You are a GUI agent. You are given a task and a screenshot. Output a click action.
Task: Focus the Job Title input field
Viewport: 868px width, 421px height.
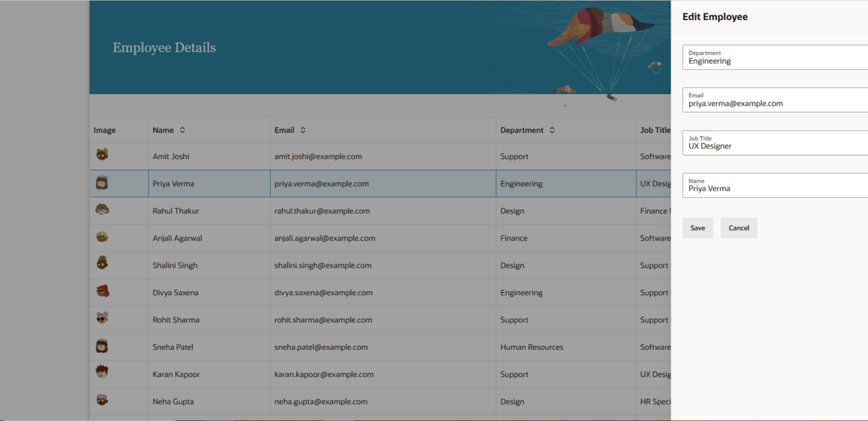pyautogui.click(x=775, y=143)
